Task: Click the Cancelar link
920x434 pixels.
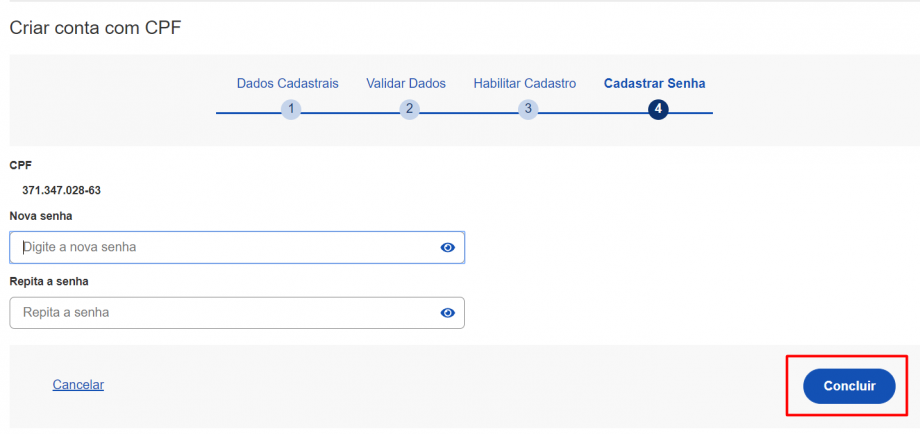Action: (78, 385)
